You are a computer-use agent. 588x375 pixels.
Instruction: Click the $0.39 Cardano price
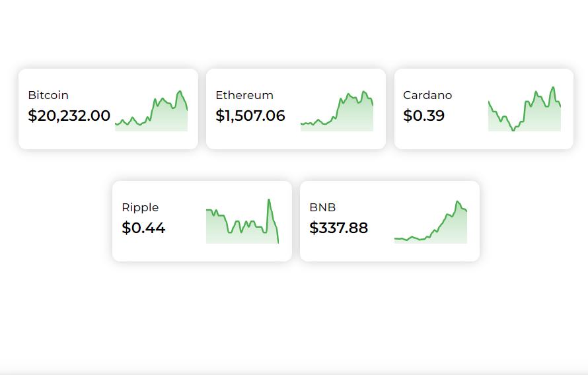(424, 116)
